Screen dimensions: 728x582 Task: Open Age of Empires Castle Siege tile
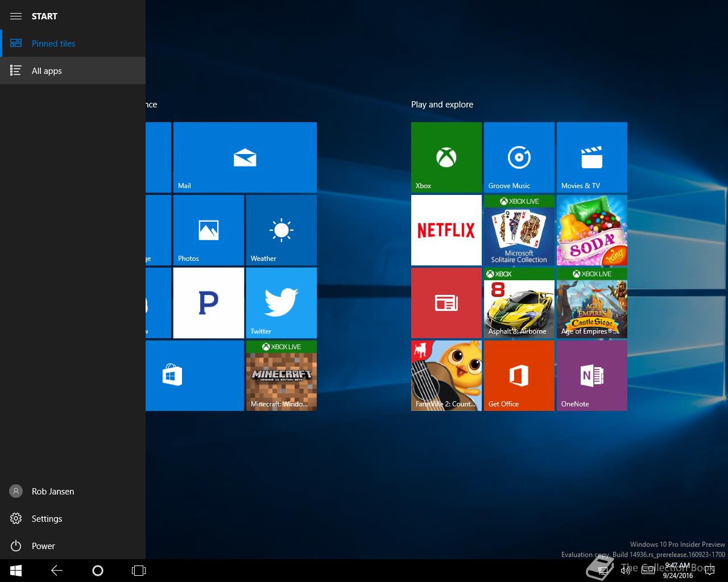[592, 303]
